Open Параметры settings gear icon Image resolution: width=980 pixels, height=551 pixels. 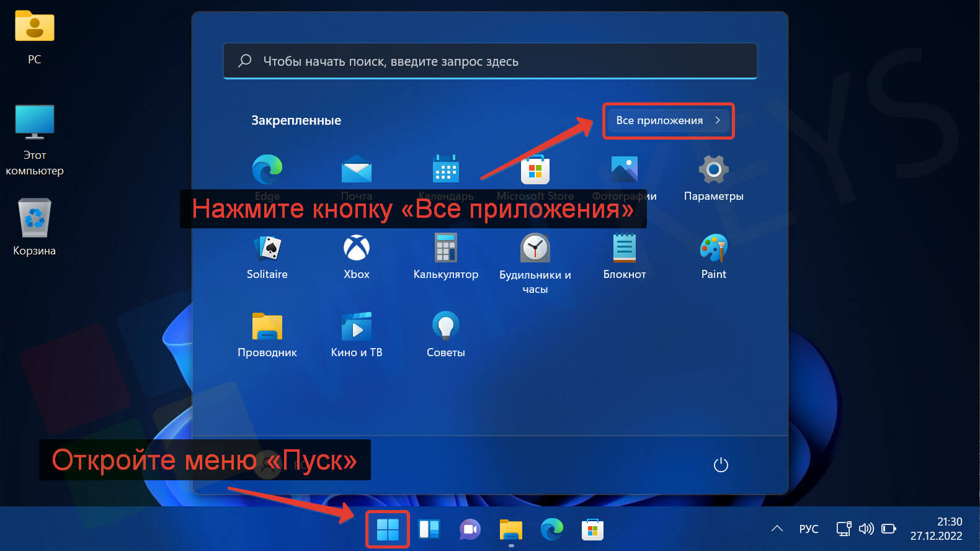pos(713,171)
